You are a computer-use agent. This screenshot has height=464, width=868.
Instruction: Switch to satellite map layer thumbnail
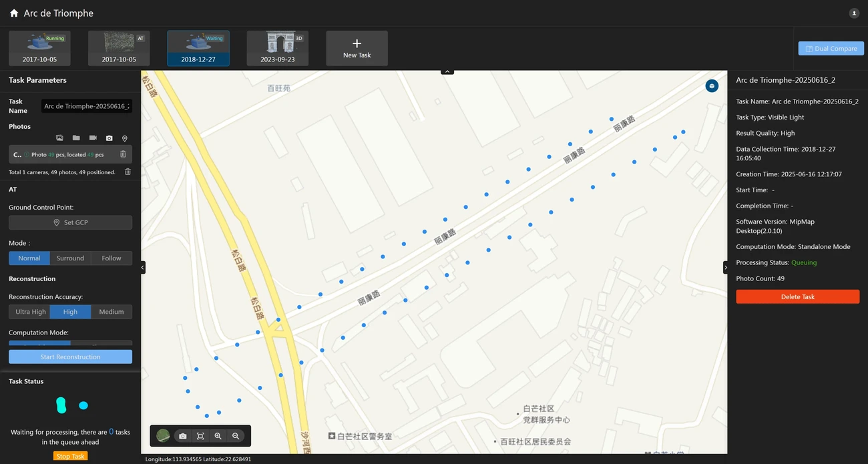(x=163, y=436)
